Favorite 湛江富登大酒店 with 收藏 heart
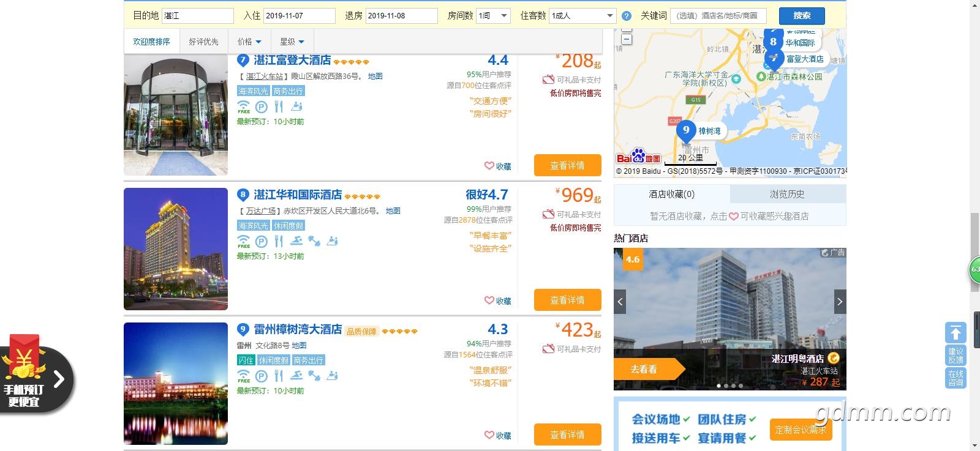Image resolution: width=980 pixels, height=451 pixels. [498, 166]
